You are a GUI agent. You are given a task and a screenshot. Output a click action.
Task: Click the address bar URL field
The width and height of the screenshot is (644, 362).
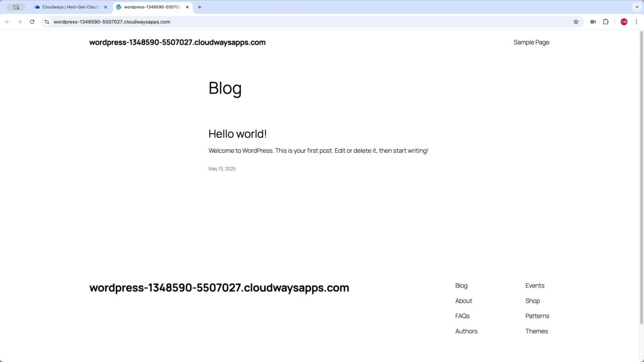tap(302, 22)
